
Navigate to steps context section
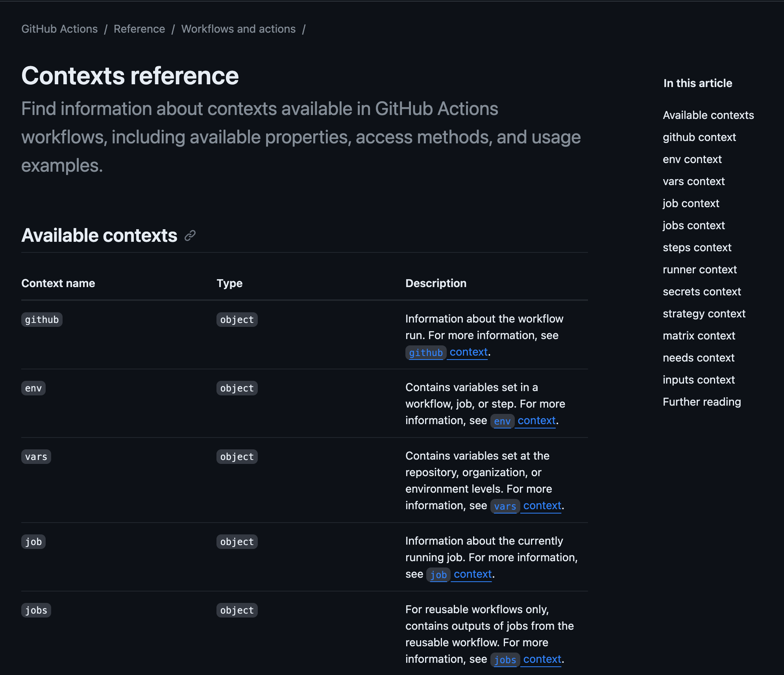(x=697, y=247)
